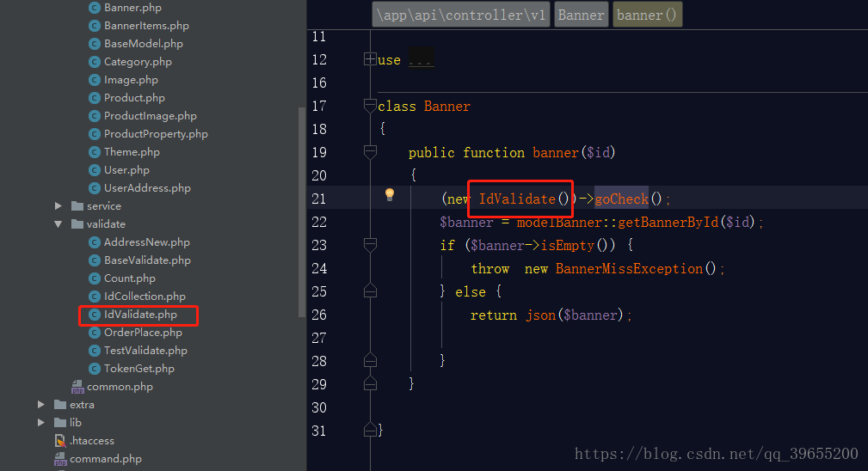The height and width of the screenshot is (471, 868).
Task: Select the validate folder
Action: pos(106,224)
